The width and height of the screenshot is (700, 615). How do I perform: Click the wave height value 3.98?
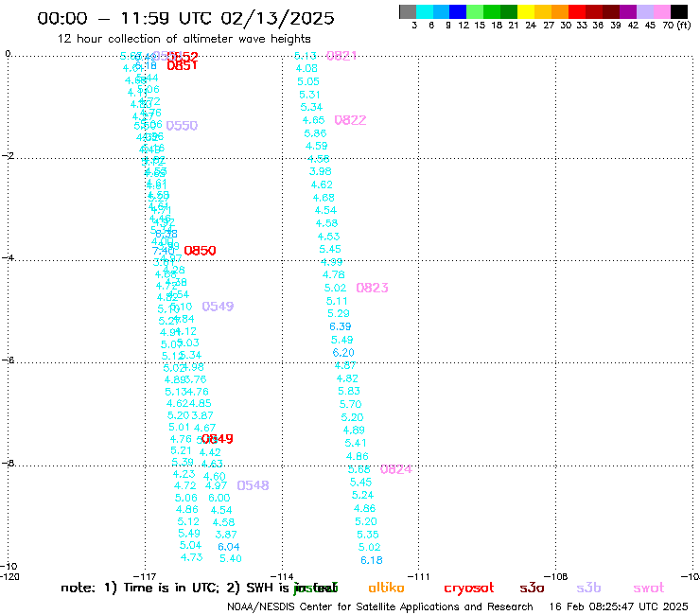click(x=321, y=171)
